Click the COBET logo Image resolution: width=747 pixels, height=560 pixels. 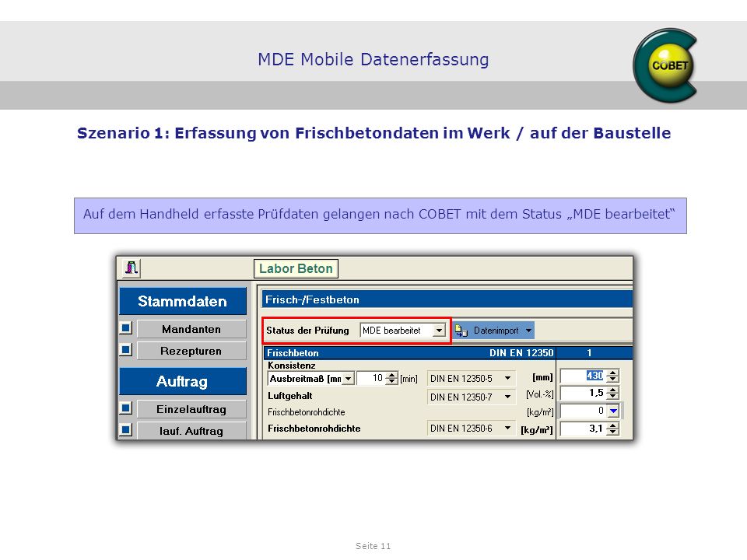pos(665,65)
